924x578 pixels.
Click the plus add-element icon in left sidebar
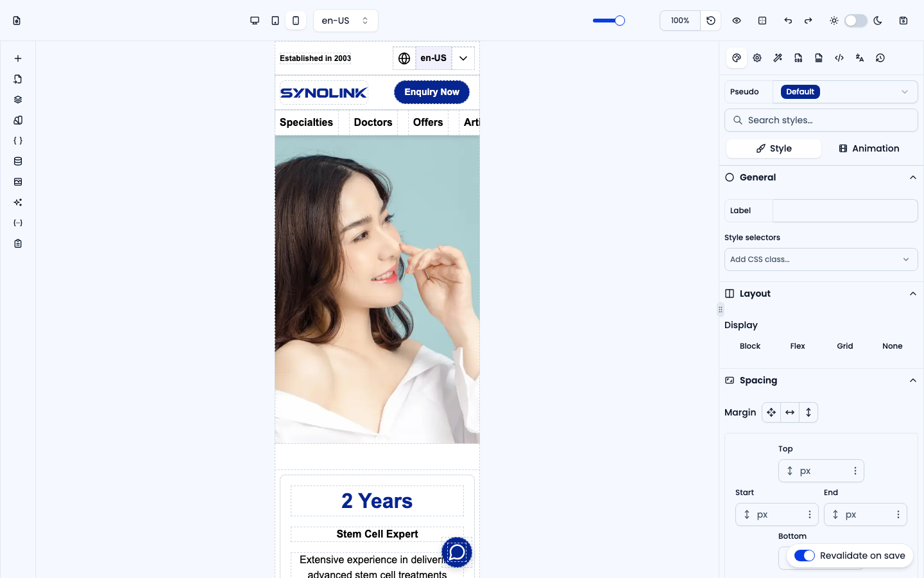point(18,58)
